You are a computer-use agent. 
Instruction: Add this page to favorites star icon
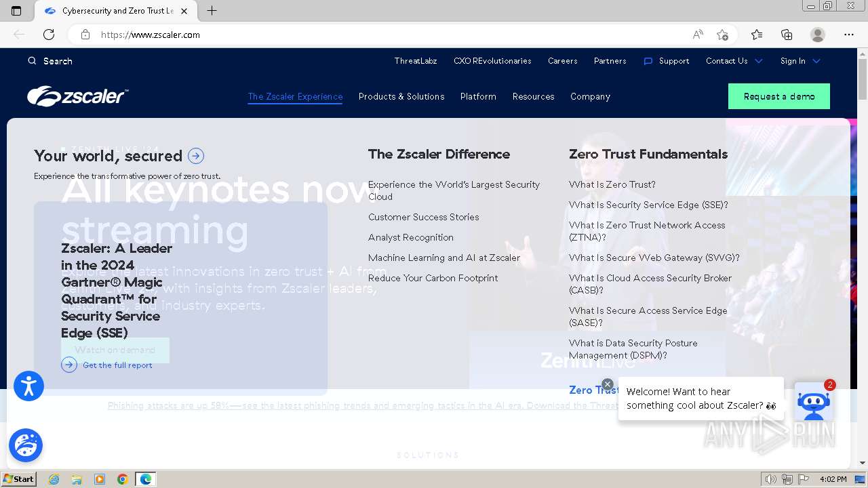coord(722,35)
